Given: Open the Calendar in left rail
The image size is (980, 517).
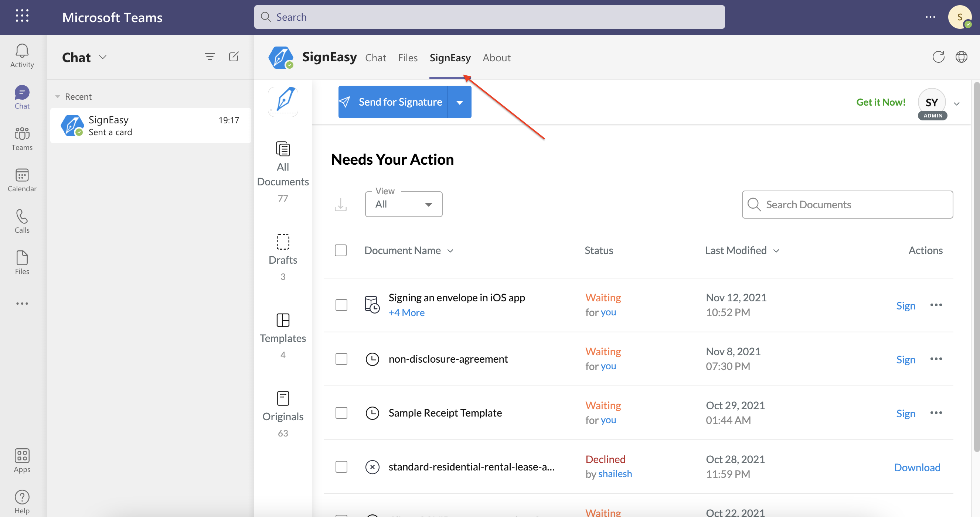Looking at the screenshot, I should [22, 180].
